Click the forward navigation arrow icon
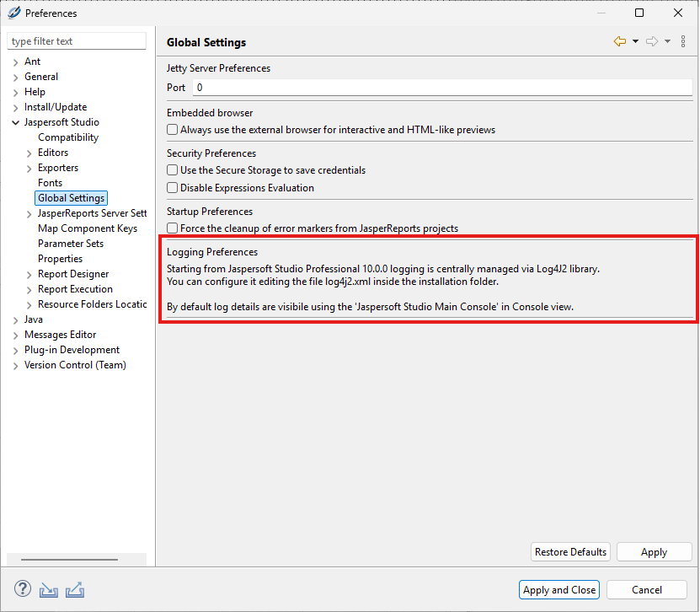 [x=652, y=41]
